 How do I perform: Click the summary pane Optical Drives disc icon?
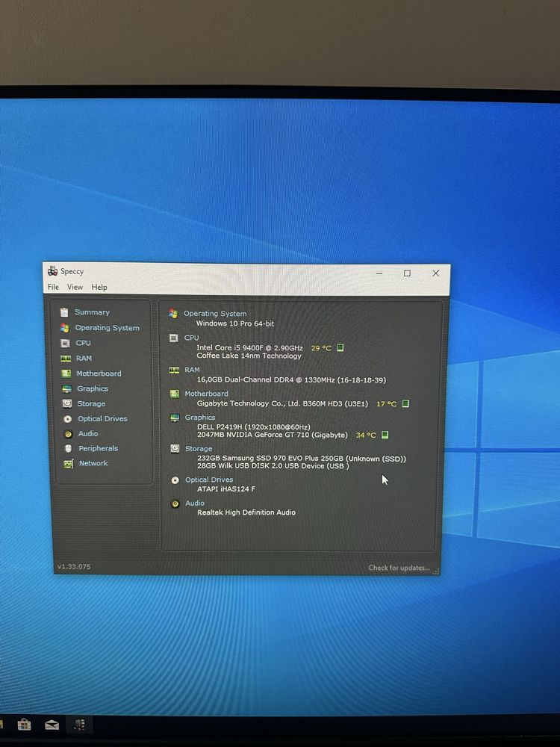[x=175, y=480]
